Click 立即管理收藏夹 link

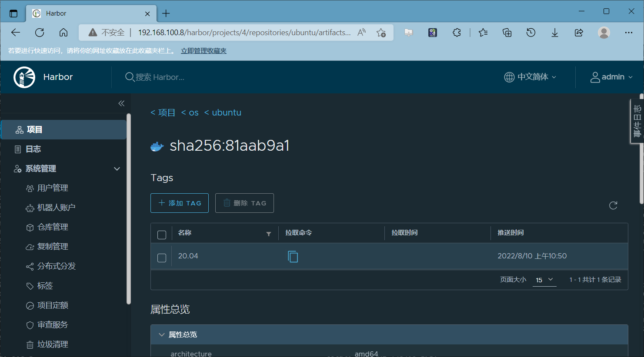click(204, 51)
